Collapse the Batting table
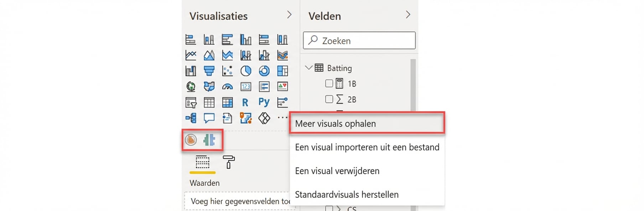Screen dimensions: 644x211 pos(310,68)
